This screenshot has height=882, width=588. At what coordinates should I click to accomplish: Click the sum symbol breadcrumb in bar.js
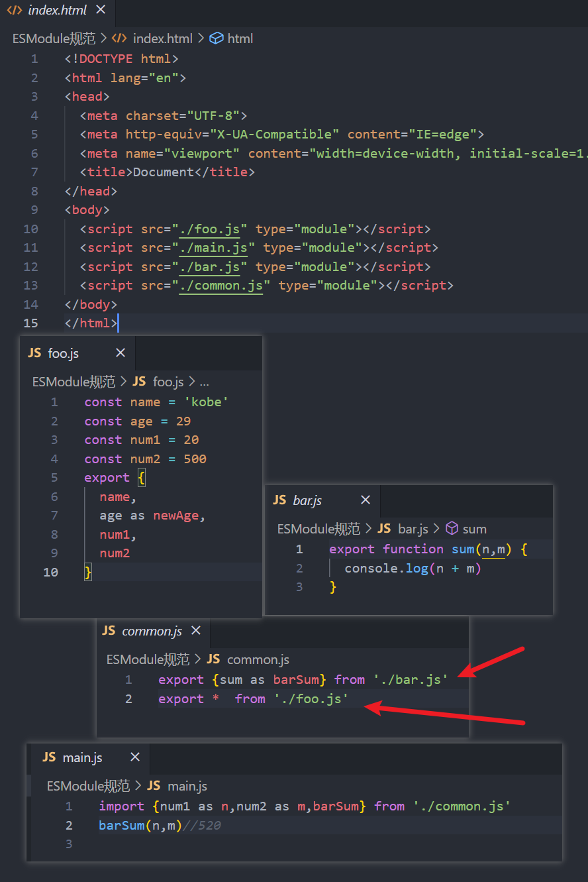point(475,529)
